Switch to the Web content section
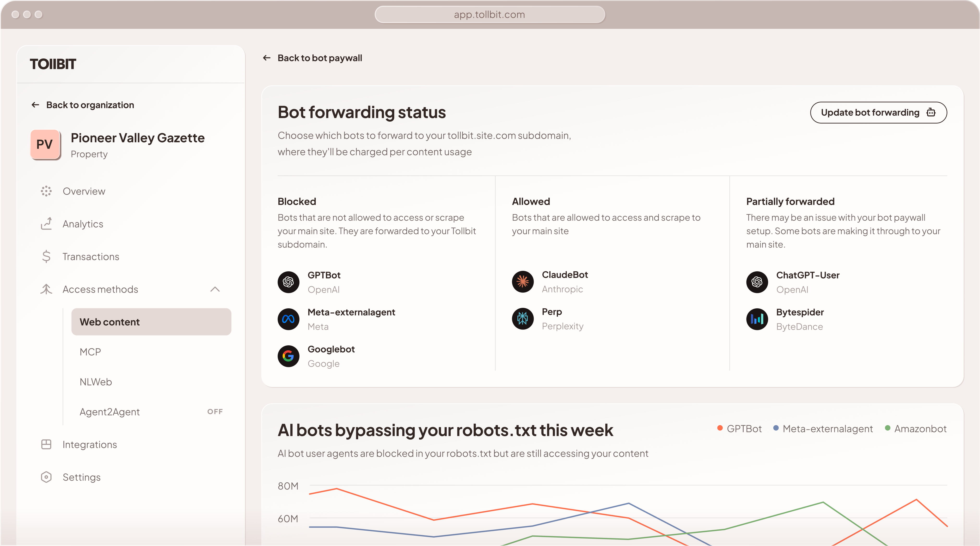This screenshot has width=980, height=546. click(x=110, y=322)
